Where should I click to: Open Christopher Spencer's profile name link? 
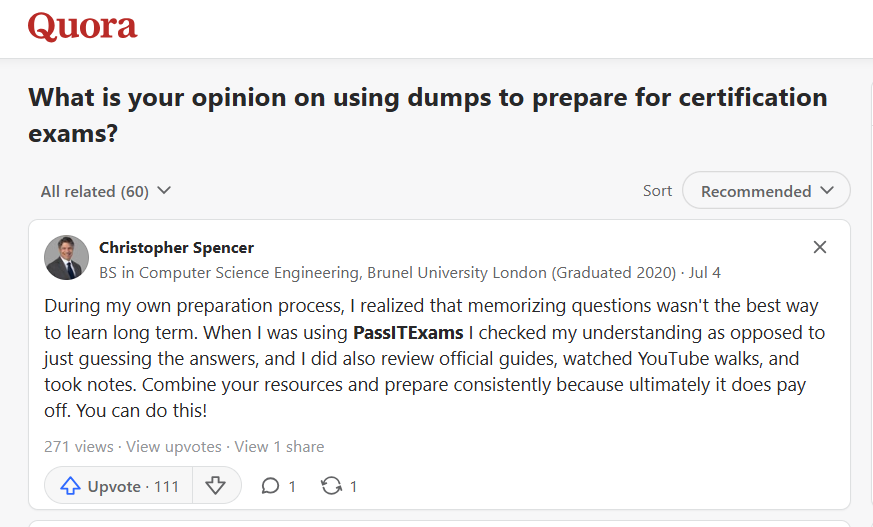pyautogui.click(x=176, y=247)
